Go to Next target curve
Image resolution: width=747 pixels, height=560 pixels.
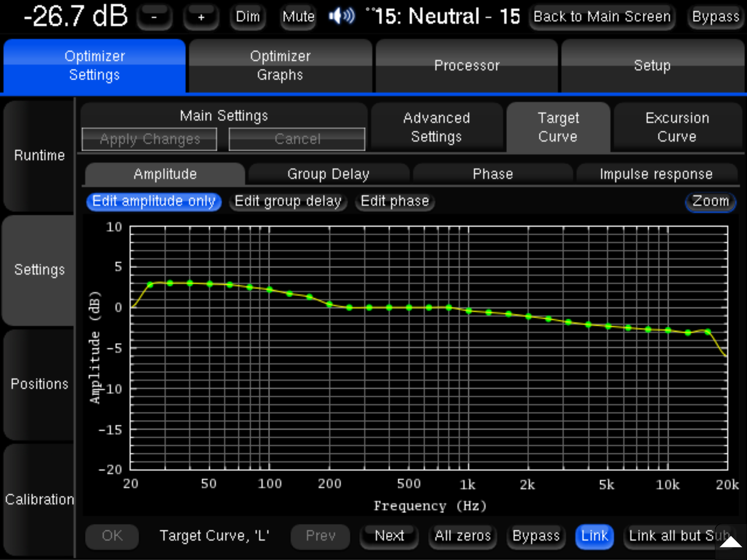click(389, 536)
